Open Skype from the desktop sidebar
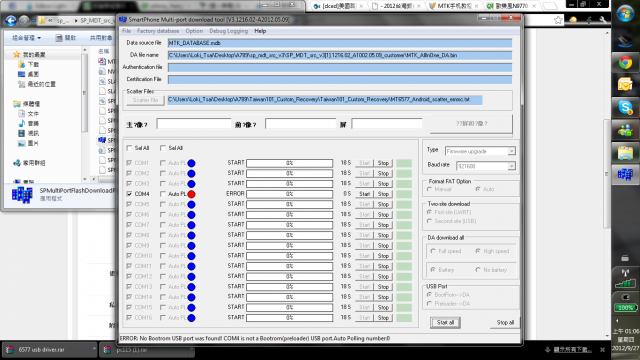The width and height of the screenshot is (640, 360). point(625,107)
